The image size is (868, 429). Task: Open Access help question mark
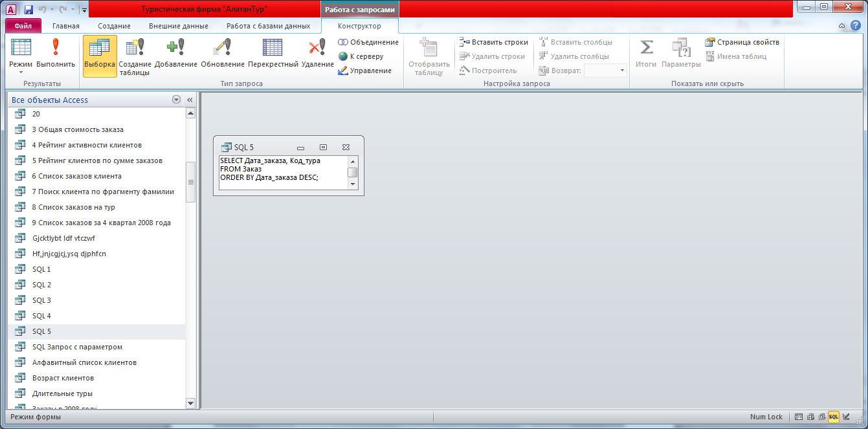click(856, 26)
